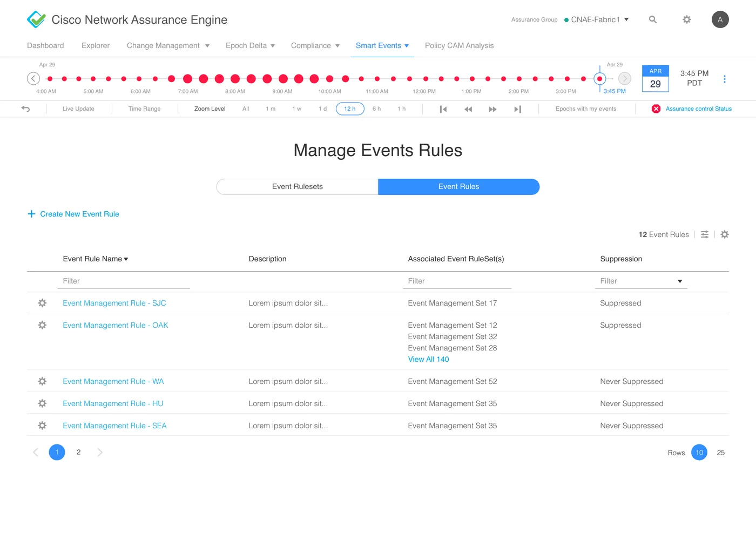
Task: Click the View All 140 link
Action: [x=429, y=359]
